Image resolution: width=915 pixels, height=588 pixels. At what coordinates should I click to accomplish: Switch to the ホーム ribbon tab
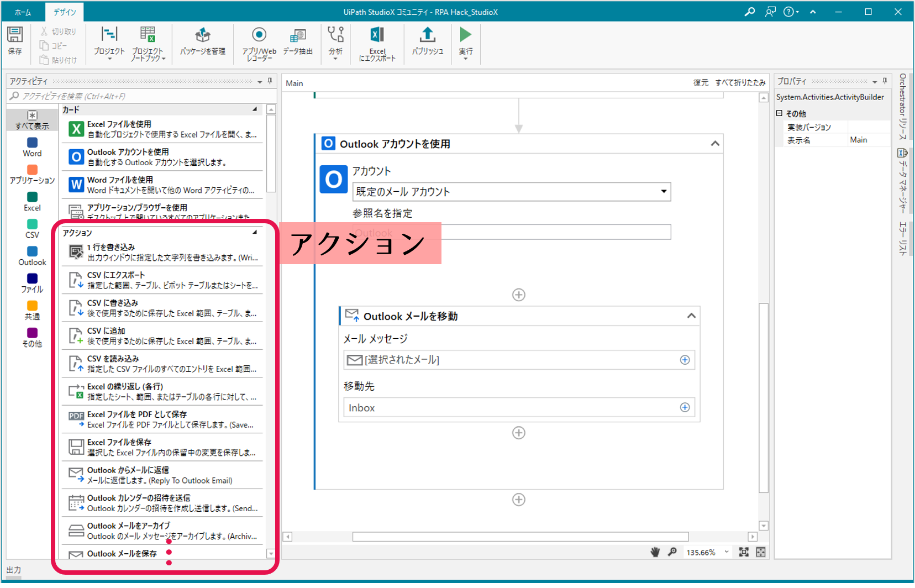(x=23, y=11)
